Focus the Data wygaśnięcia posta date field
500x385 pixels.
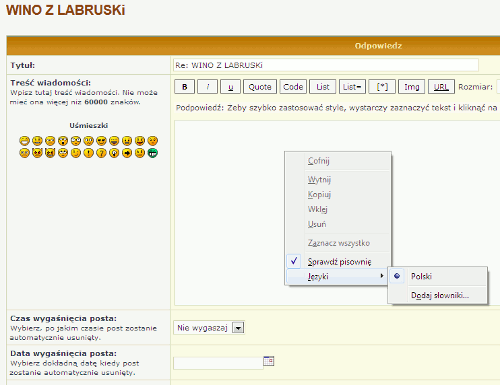click(218, 363)
